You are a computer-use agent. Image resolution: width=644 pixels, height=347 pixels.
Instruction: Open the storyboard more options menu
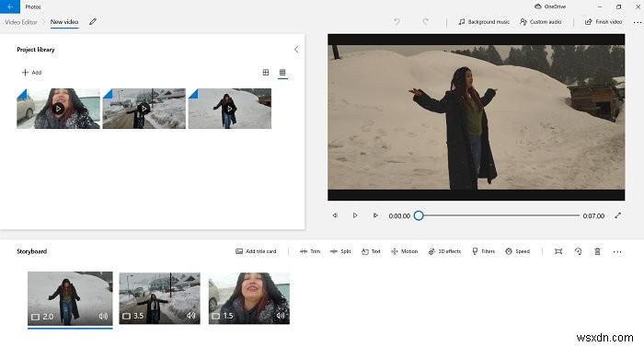(x=617, y=251)
